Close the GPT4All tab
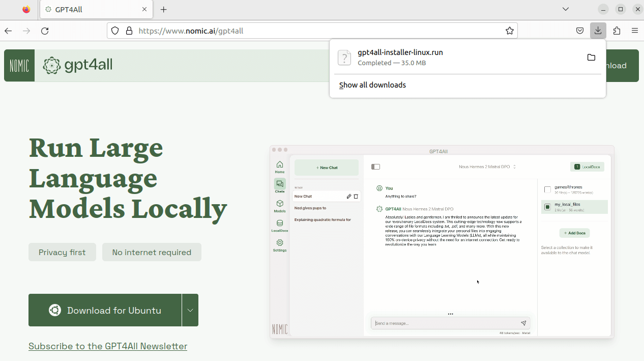644x361 pixels. [144, 10]
